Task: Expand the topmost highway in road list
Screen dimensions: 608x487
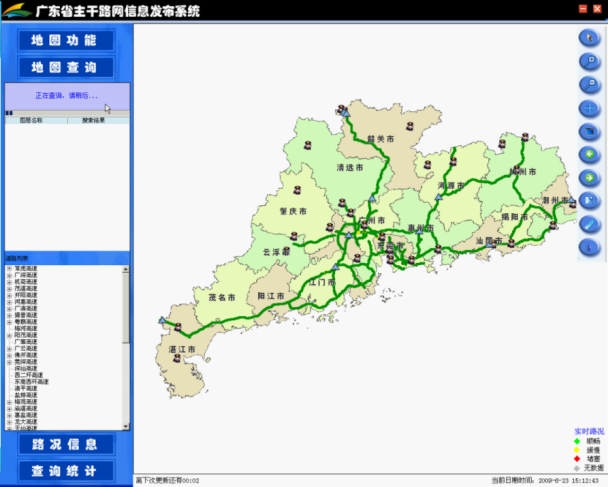Action: click(9, 268)
